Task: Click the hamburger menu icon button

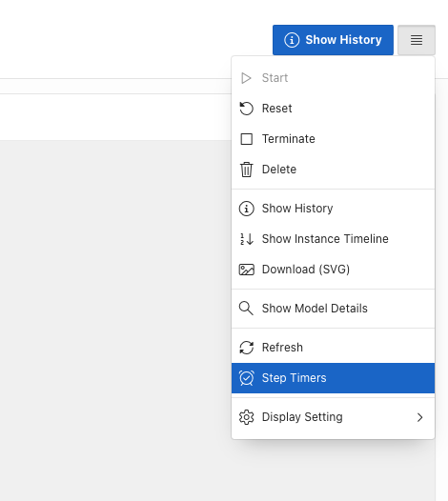Action: pos(416,40)
